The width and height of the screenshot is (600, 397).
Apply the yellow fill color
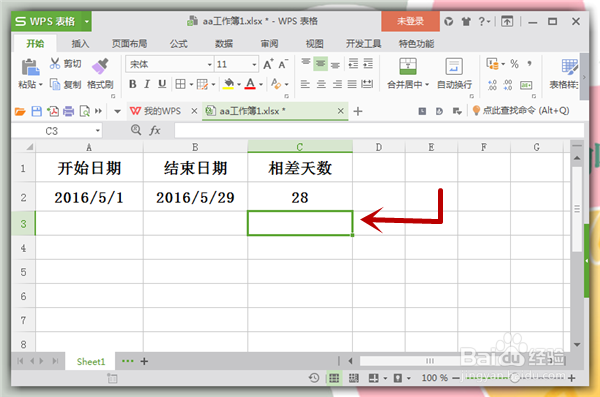[x=228, y=84]
